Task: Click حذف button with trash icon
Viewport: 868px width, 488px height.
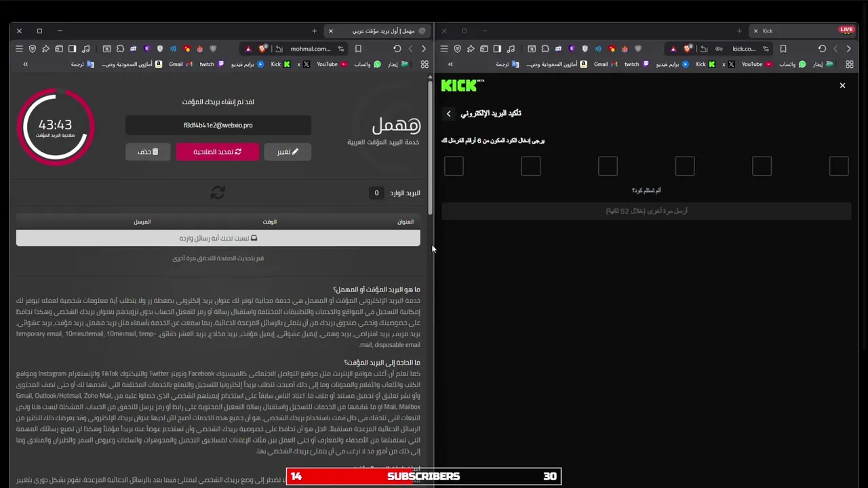Action: point(148,152)
